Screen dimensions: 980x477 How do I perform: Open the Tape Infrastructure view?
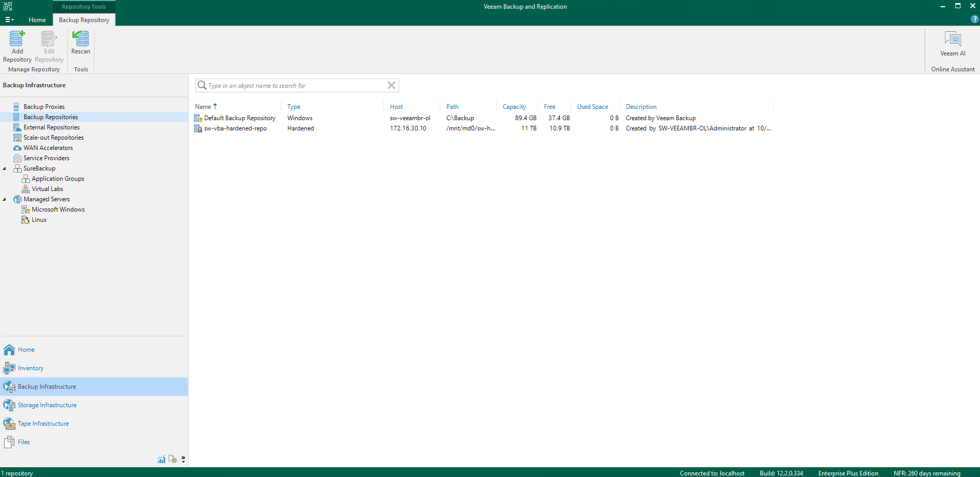(94, 424)
